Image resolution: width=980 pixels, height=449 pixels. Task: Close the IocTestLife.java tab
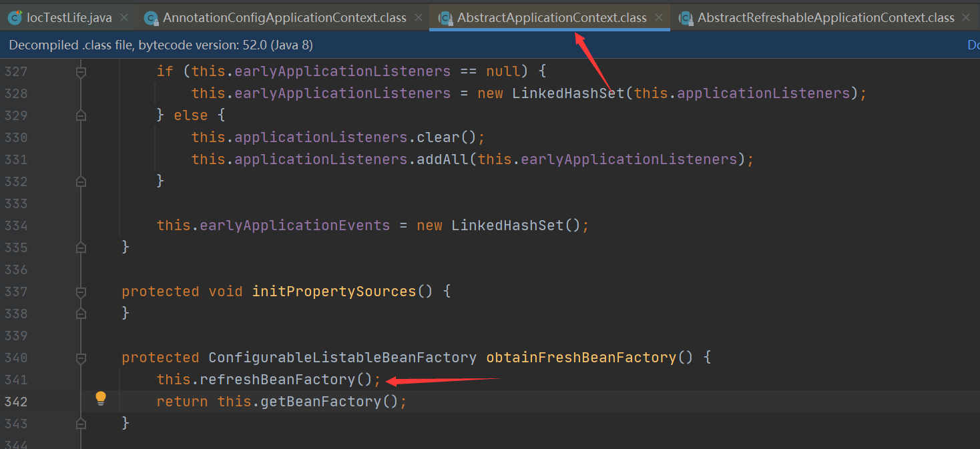pos(124,18)
